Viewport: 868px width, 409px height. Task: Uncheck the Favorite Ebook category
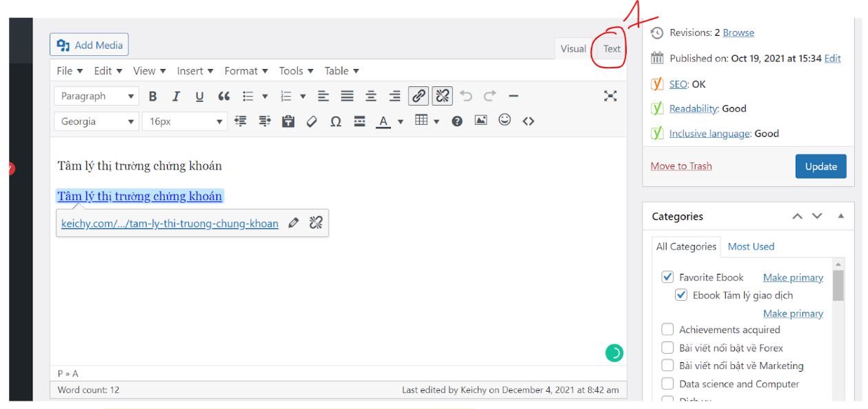point(667,277)
